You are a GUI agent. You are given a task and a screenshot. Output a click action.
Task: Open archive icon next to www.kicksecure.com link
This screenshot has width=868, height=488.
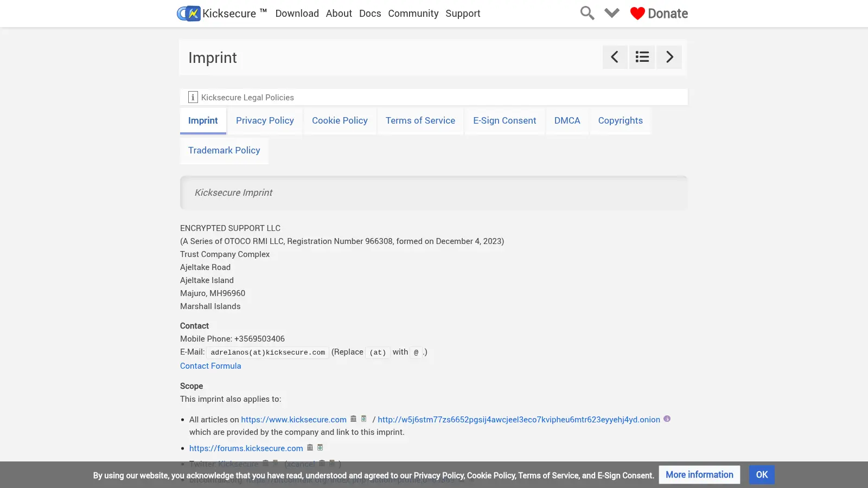pyautogui.click(x=353, y=419)
